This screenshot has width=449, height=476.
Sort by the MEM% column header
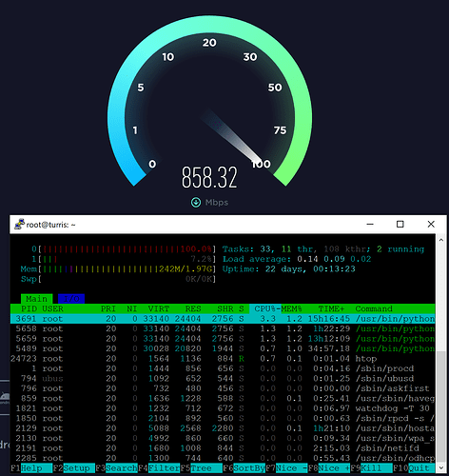click(291, 308)
